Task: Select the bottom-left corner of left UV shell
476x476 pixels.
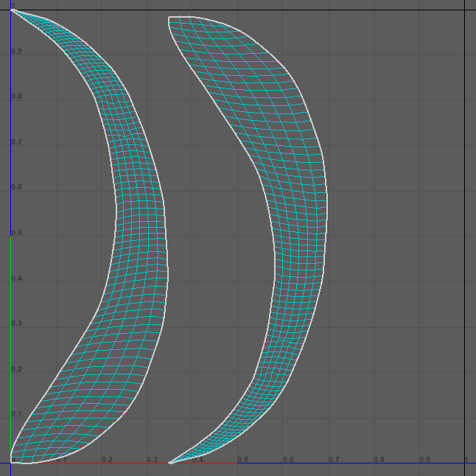Action: click(12, 461)
